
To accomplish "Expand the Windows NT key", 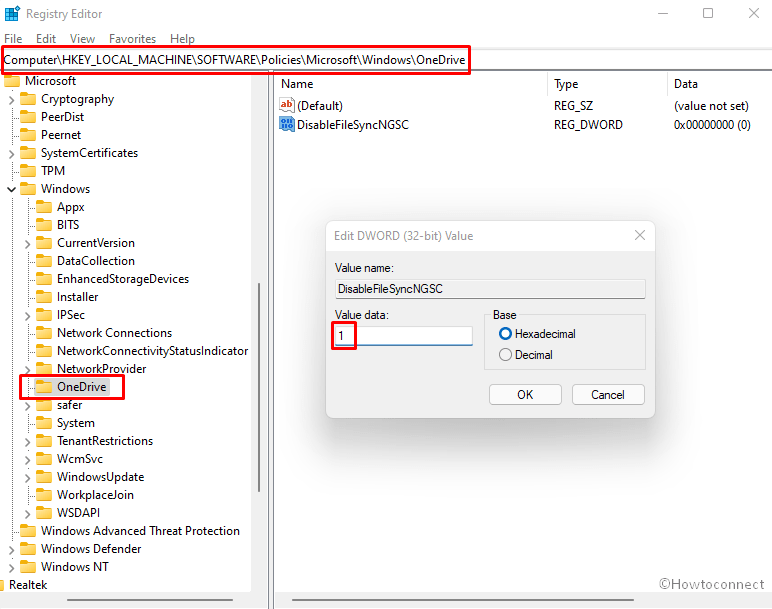I will click(11, 568).
